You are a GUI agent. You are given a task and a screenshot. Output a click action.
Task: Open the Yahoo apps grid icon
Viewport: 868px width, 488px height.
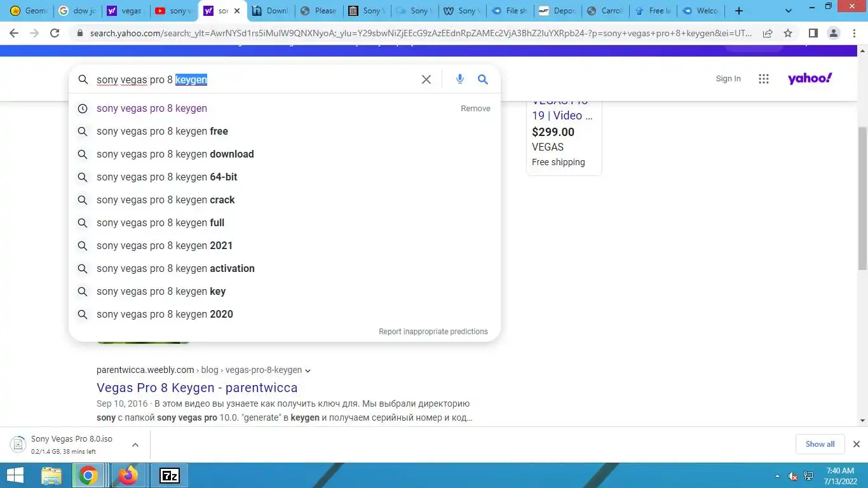tap(764, 79)
